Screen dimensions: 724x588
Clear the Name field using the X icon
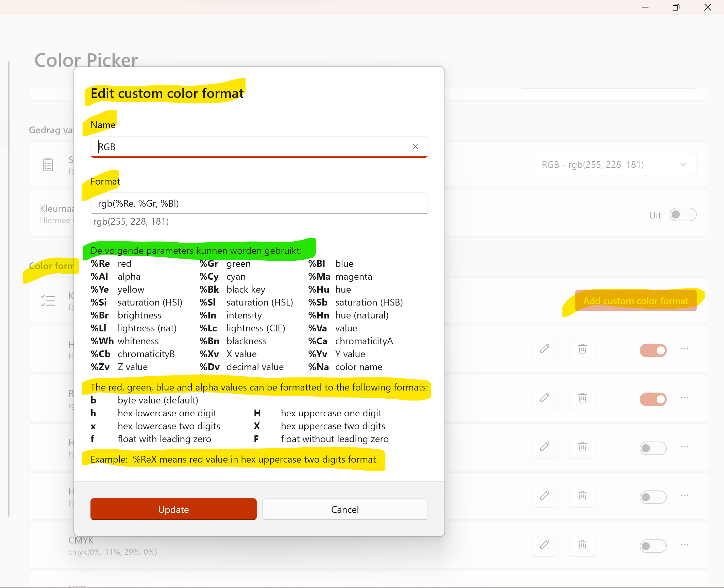pyautogui.click(x=416, y=146)
